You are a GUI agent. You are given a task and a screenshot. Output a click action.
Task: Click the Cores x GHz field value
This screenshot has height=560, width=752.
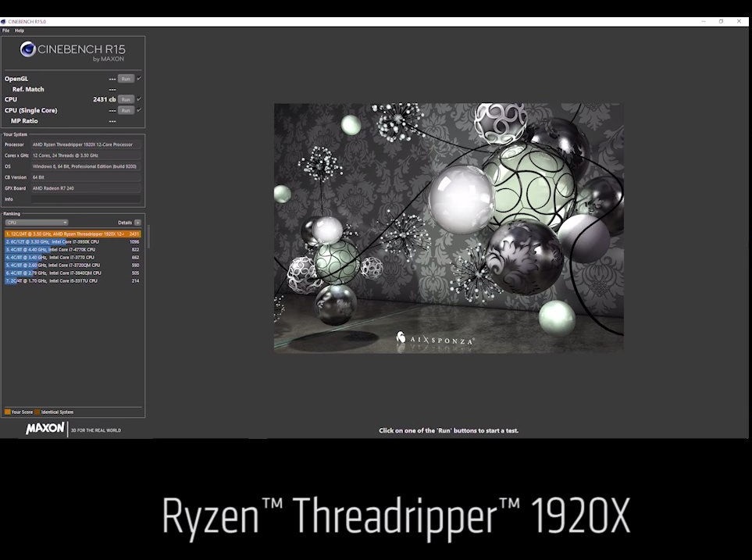(86, 155)
